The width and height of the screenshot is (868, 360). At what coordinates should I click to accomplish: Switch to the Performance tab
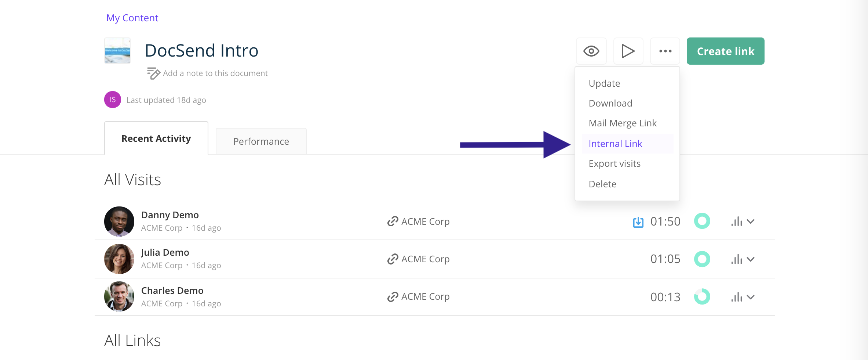[261, 141]
